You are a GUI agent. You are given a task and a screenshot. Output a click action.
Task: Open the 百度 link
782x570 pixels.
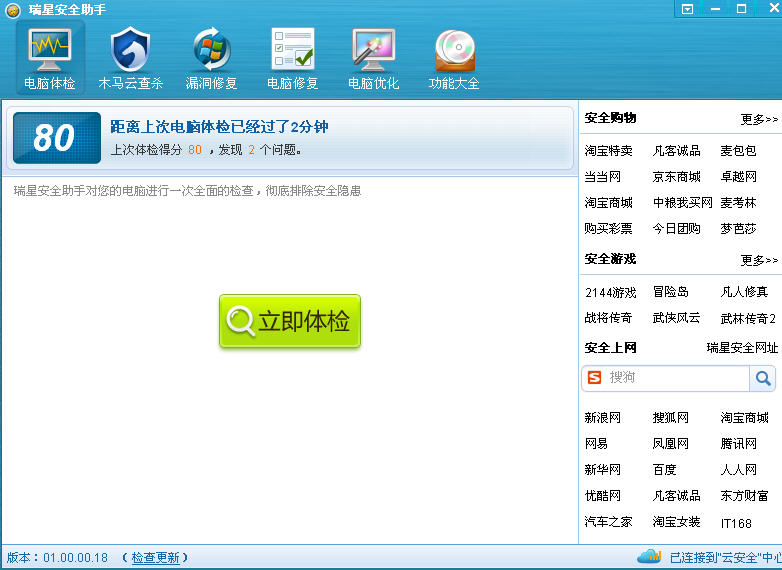664,469
